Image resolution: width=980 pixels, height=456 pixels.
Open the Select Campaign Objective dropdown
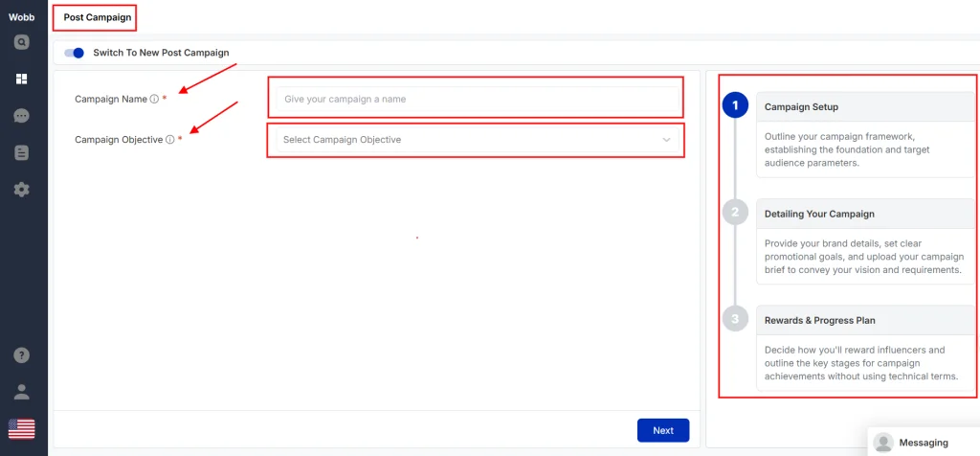click(x=476, y=140)
